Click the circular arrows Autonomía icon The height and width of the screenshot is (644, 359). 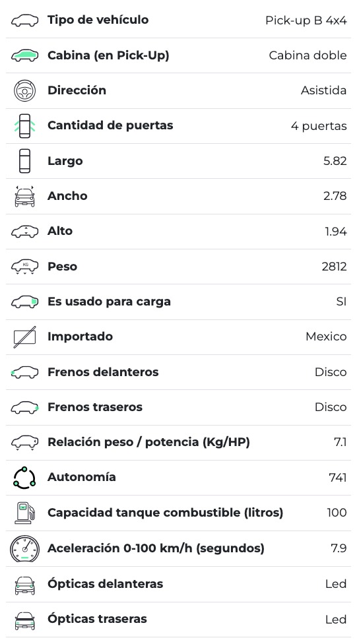tap(24, 478)
